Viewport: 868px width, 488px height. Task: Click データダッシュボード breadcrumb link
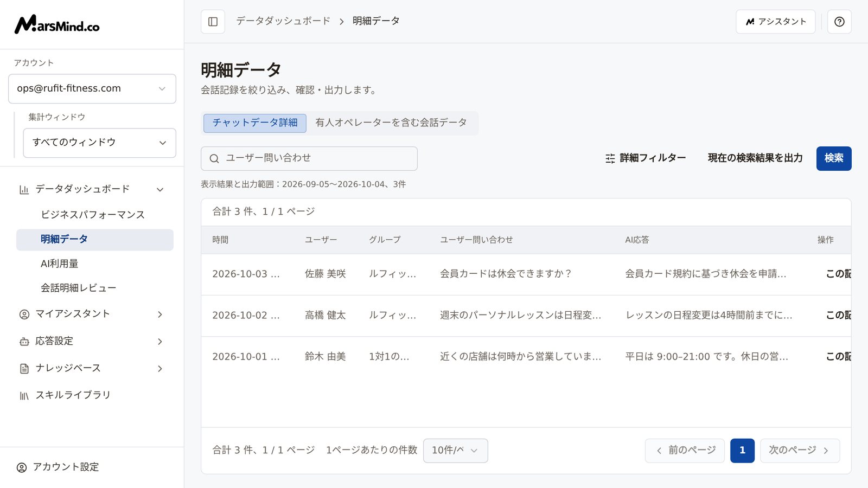pyautogui.click(x=283, y=21)
